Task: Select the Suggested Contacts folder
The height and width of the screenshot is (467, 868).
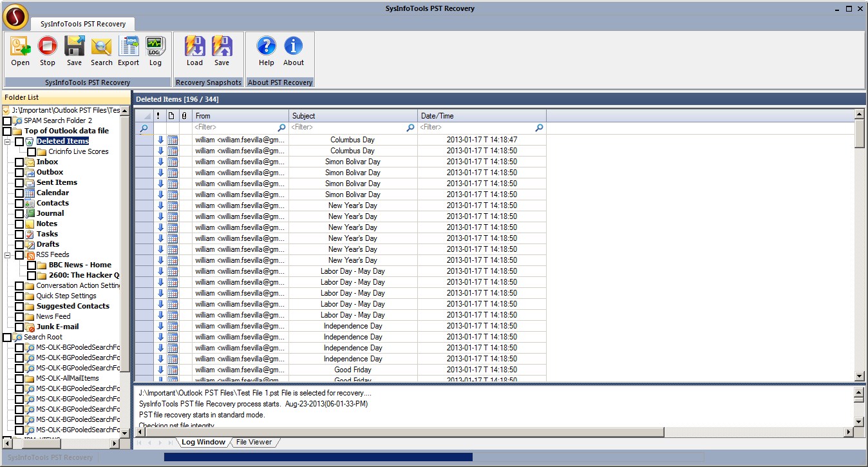Action: (73, 306)
